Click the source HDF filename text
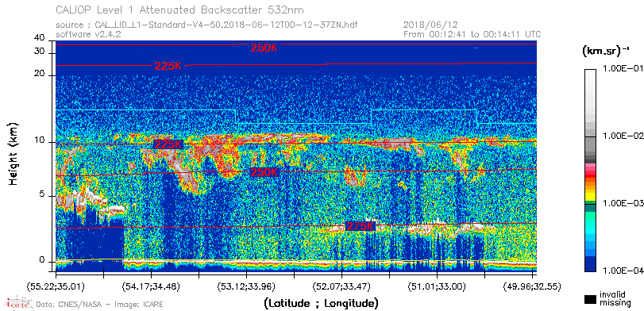This screenshot has width=644, height=311. point(206,25)
